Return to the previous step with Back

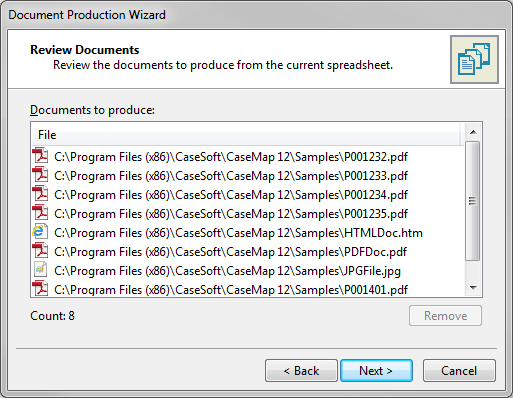pyautogui.click(x=301, y=371)
